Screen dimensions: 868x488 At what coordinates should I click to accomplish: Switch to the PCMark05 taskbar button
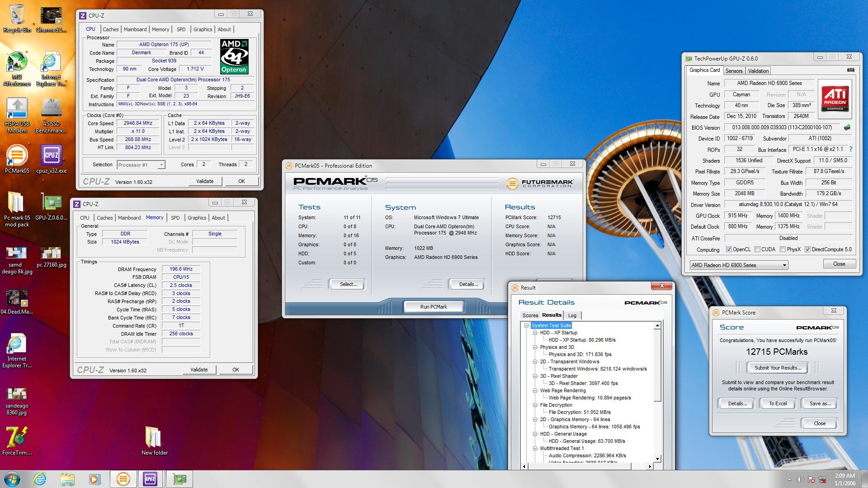coord(123,479)
